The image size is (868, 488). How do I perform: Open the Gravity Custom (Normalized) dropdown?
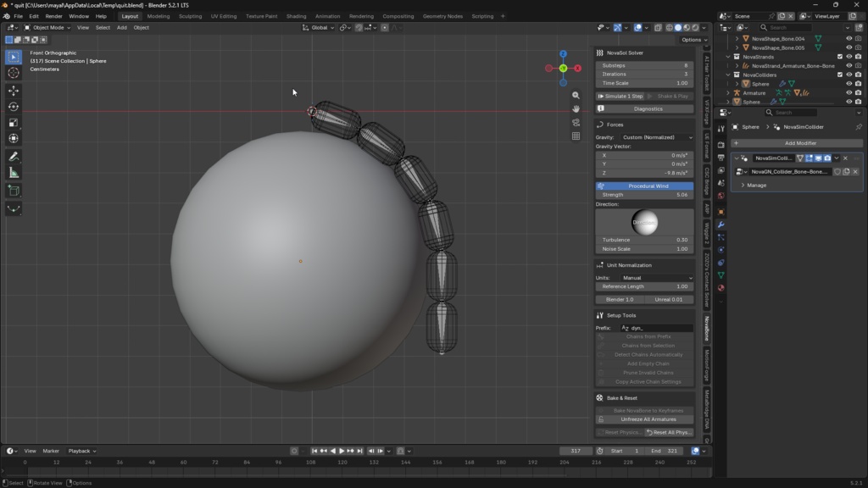tap(657, 137)
